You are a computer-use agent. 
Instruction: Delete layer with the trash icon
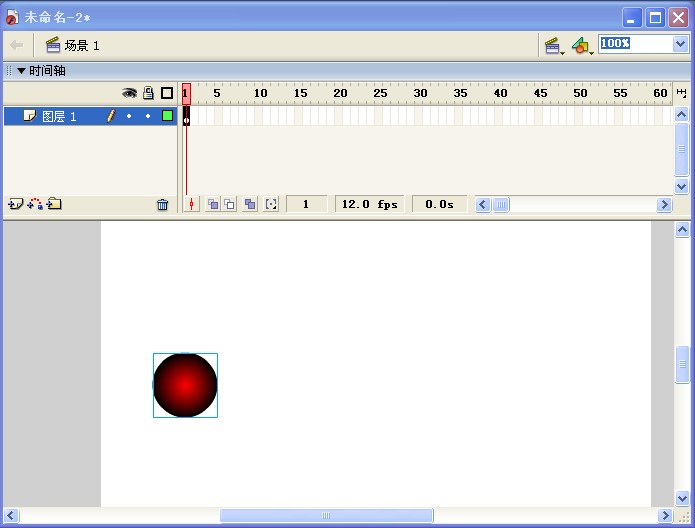tap(163, 204)
